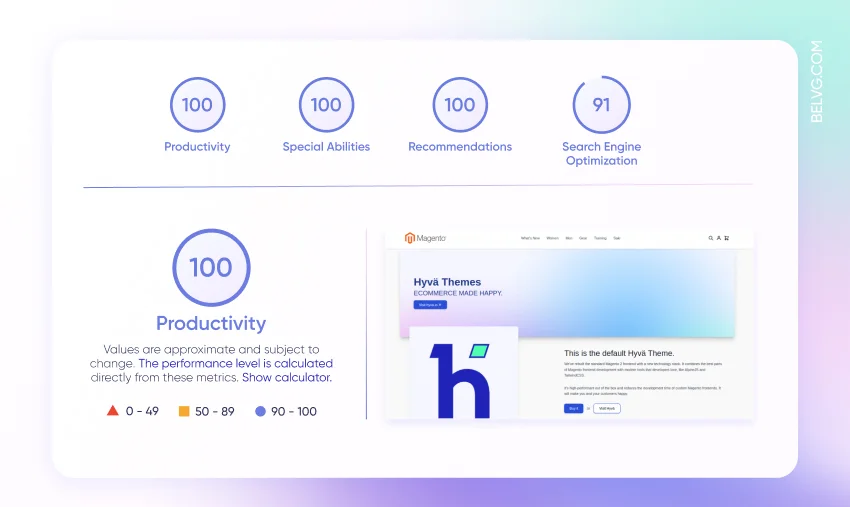The height and width of the screenshot is (507, 850).
Task: Click the outlined Visit Hyvä button
Action: [x=607, y=408]
